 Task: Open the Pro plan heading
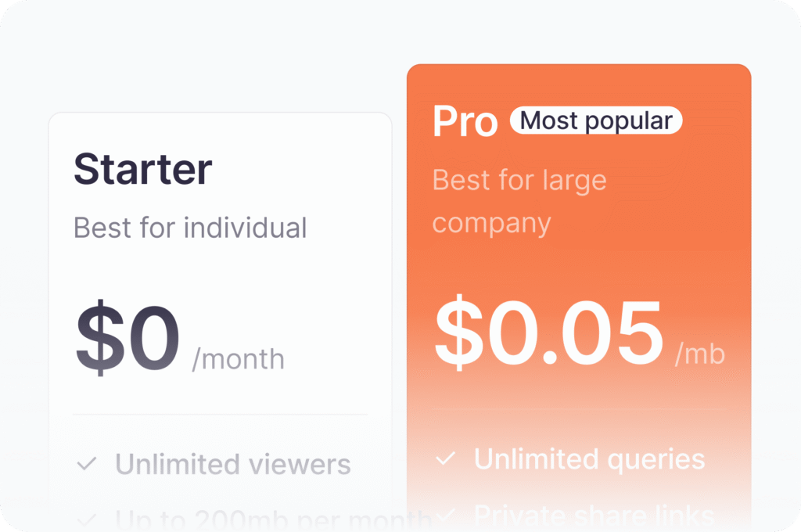point(465,121)
